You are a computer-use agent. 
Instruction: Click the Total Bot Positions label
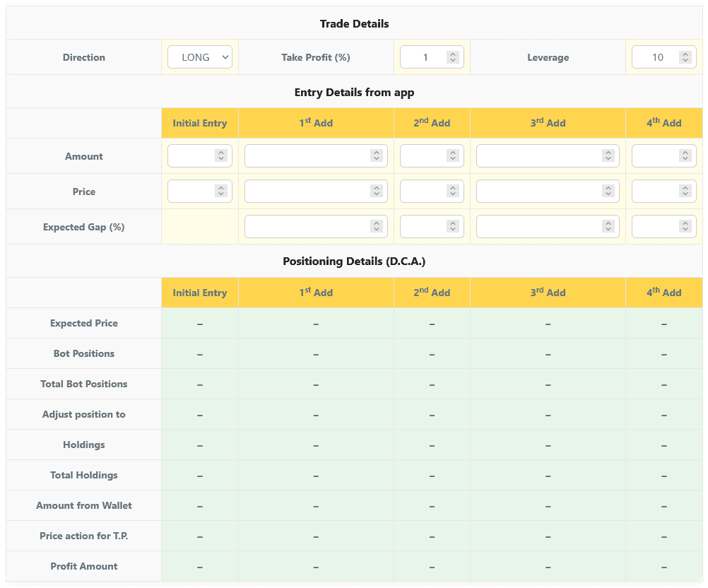tap(83, 384)
